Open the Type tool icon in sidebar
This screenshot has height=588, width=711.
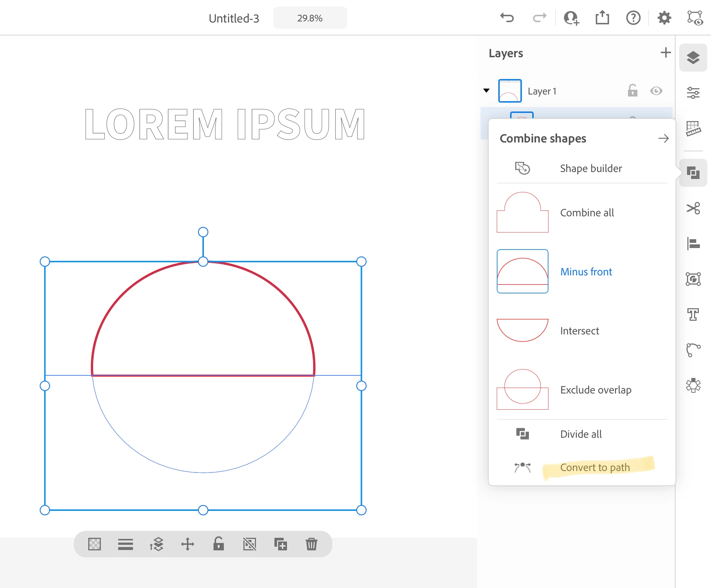pyautogui.click(x=693, y=314)
